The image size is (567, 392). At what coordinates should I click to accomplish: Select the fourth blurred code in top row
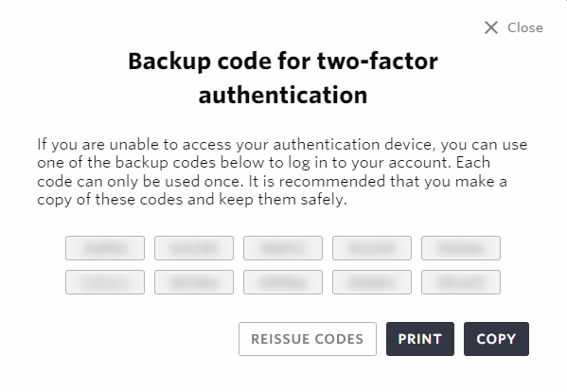372,248
